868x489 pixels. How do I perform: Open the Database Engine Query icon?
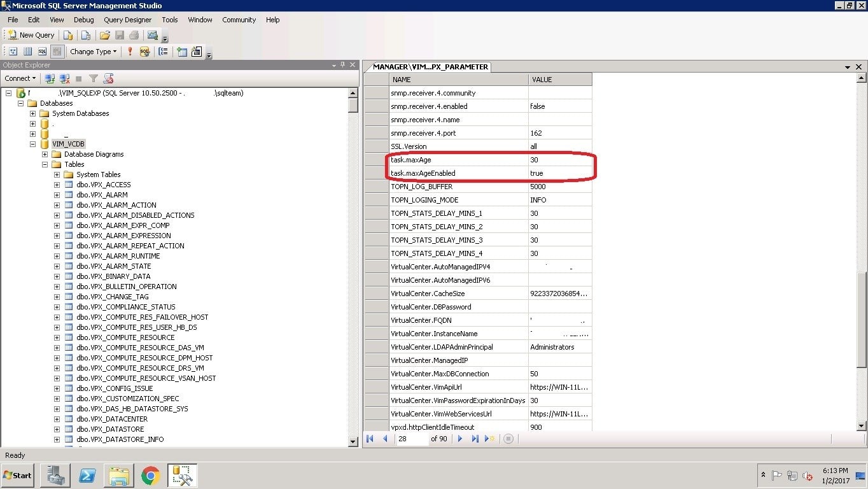[68, 35]
